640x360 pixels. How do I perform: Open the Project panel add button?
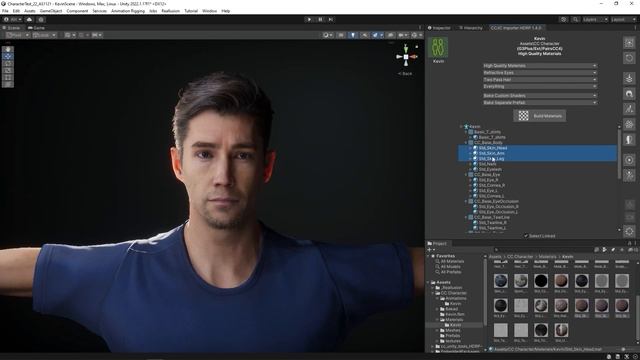click(x=430, y=250)
